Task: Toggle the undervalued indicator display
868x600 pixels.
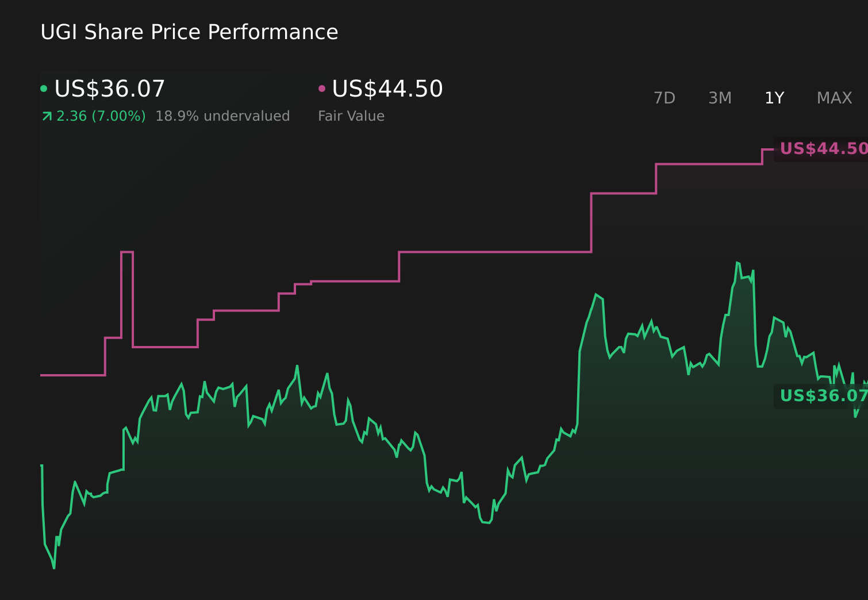Action: 223,116
